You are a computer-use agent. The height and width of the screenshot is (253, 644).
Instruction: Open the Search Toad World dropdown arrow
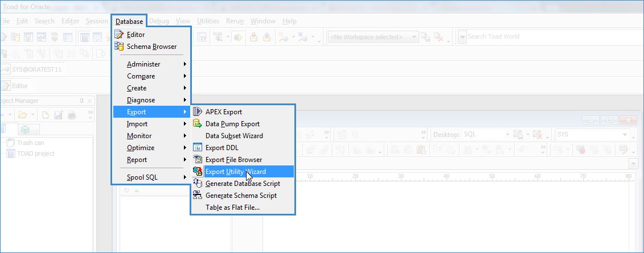(x=462, y=37)
